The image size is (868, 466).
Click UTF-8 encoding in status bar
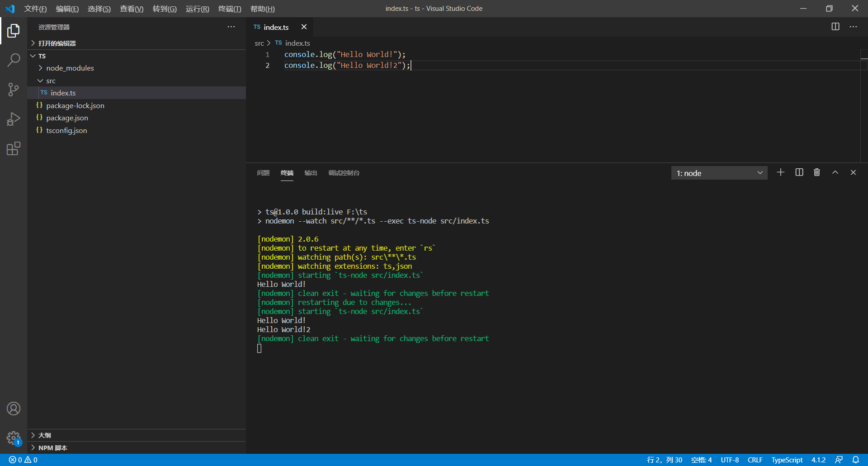pos(730,460)
